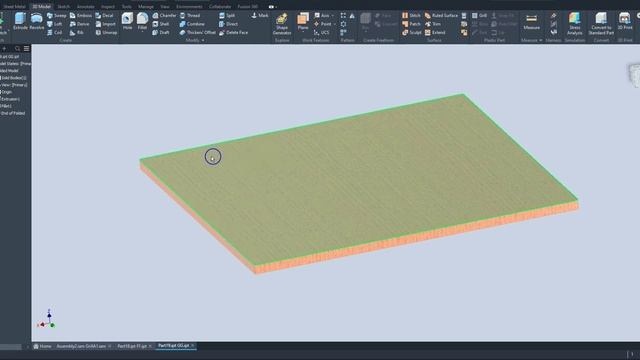Viewport: 640px width, 360px height.
Task: Open the model browser search
Action: click(x=17, y=49)
